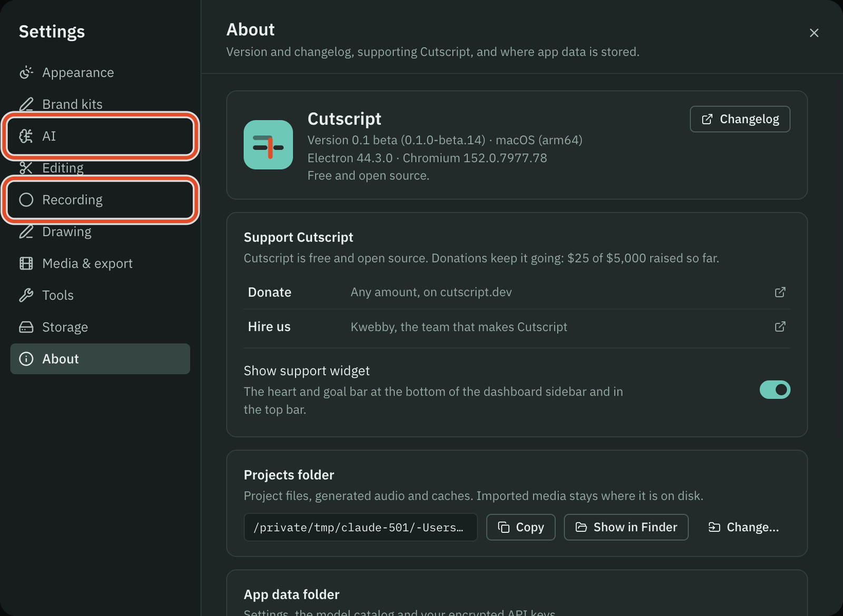
Task: Click the 'Support Cutscript' heading
Action: (x=298, y=237)
